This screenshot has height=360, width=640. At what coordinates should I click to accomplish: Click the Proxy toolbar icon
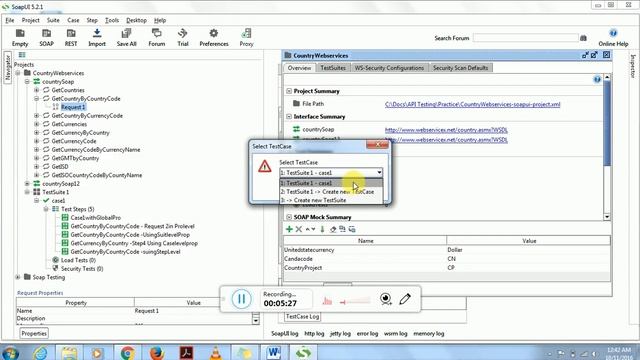click(246, 38)
